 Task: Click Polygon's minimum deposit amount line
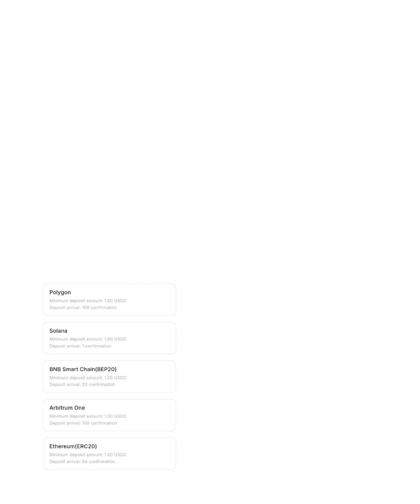(87, 300)
